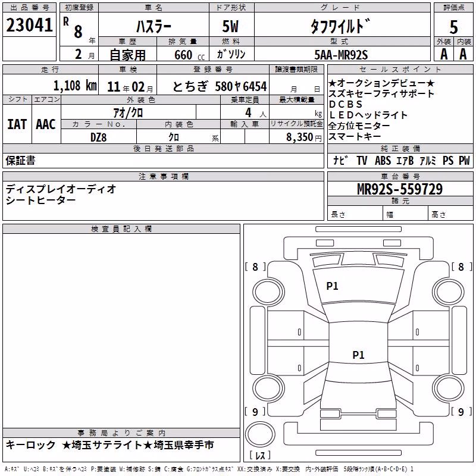Screen dimensions: 476x476
Task: Click PW equipment label
Action: point(464,160)
